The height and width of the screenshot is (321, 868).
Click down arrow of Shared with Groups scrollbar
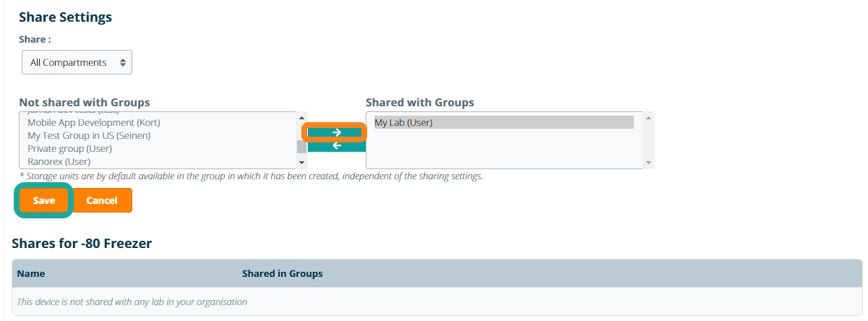point(648,163)
